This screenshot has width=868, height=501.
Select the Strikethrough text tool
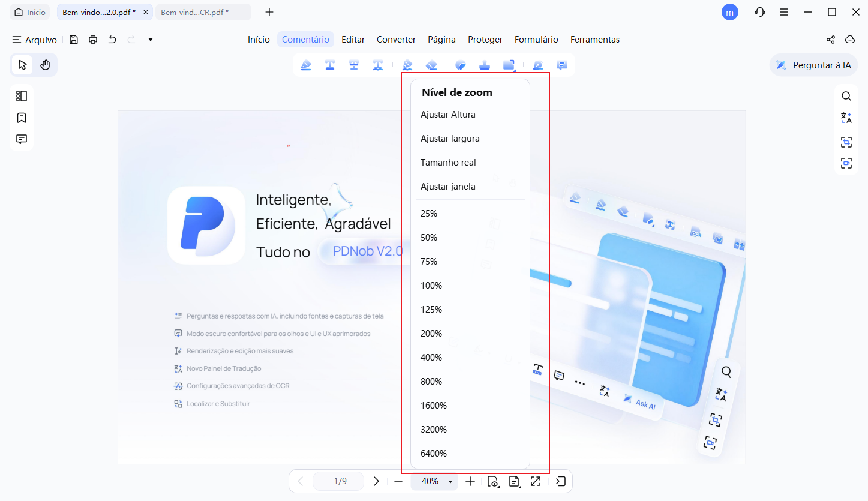(355, 65)
